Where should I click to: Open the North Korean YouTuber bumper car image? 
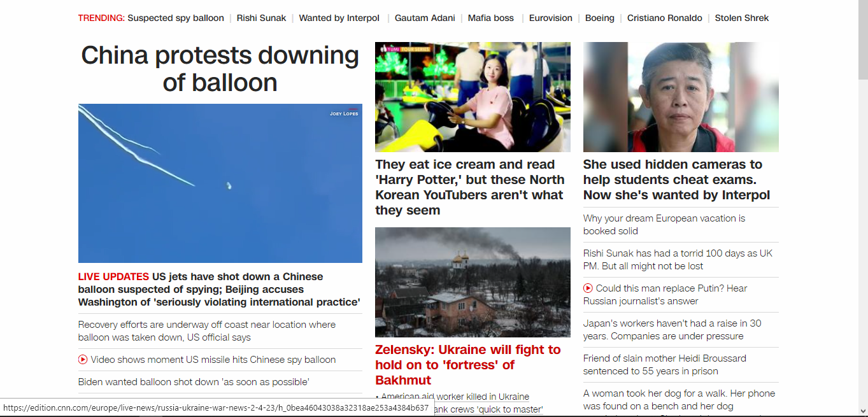(473, 97)
